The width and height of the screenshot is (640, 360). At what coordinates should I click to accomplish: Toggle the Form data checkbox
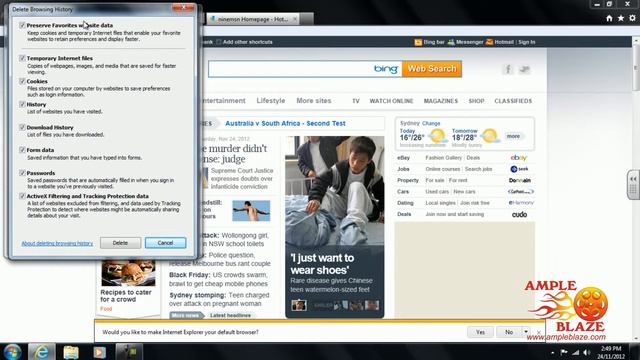pos(22,150)
